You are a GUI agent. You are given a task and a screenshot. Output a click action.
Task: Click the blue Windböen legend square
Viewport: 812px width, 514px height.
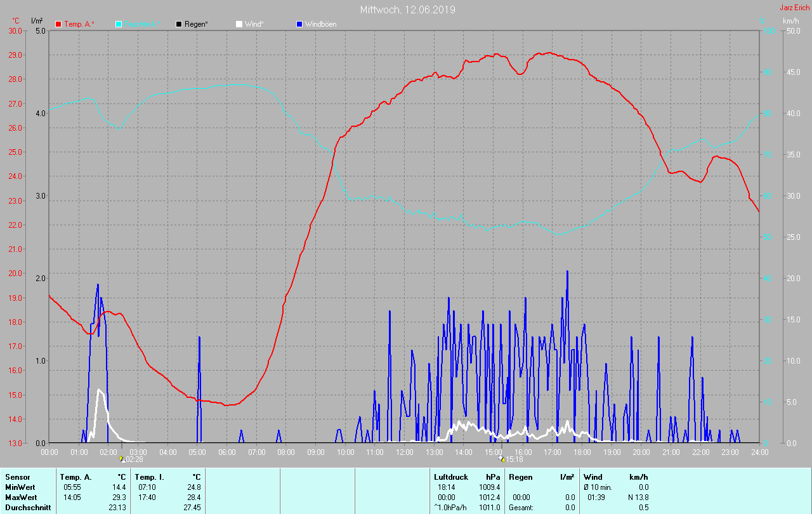[299, 24]
